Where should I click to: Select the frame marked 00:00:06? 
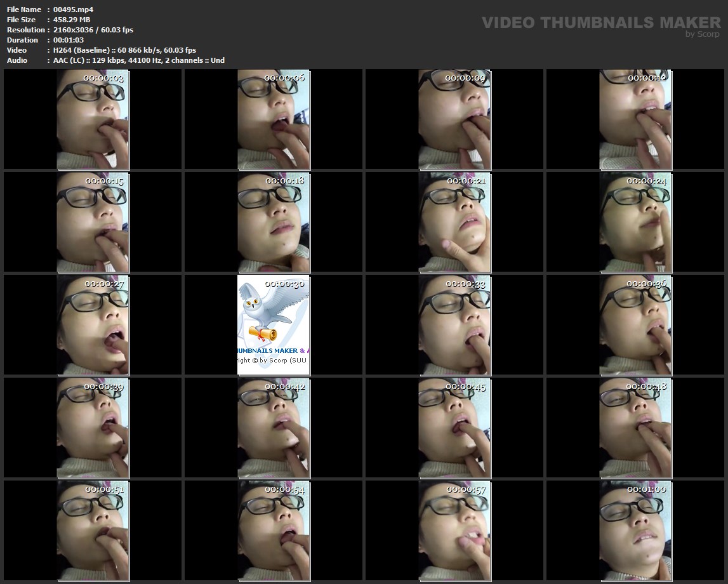click(274, 119)
